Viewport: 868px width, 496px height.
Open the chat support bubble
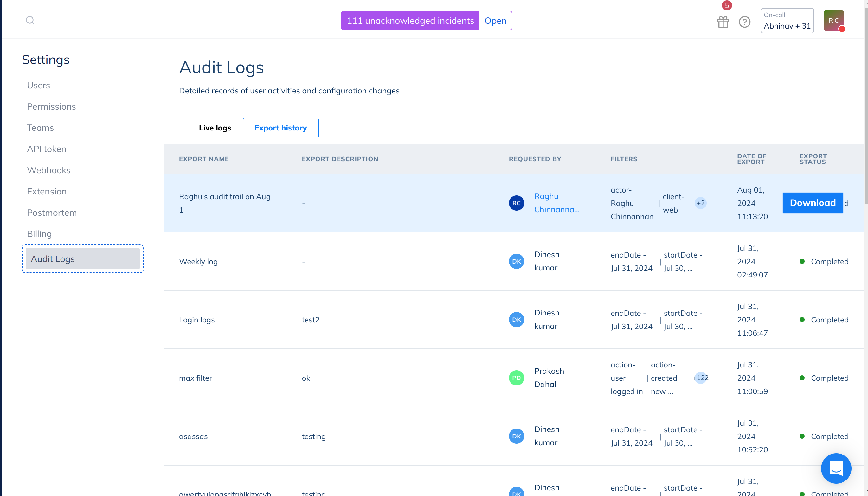[836, 468]
